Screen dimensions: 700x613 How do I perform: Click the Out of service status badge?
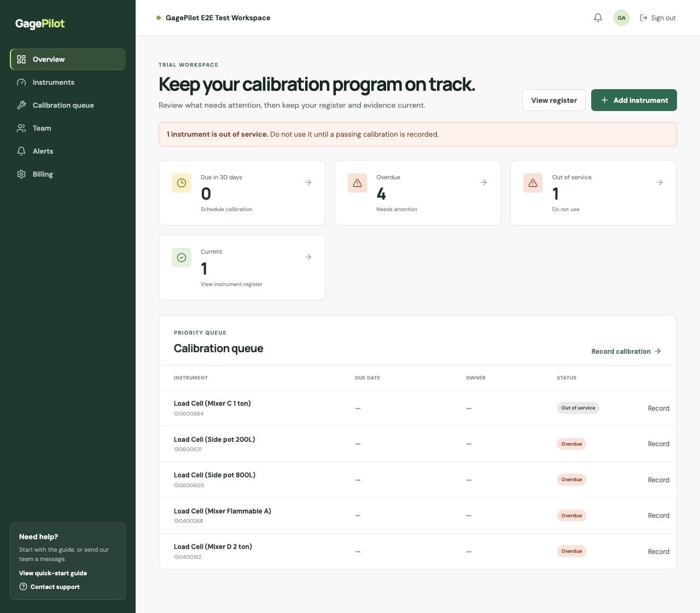(x=578, y=408)
